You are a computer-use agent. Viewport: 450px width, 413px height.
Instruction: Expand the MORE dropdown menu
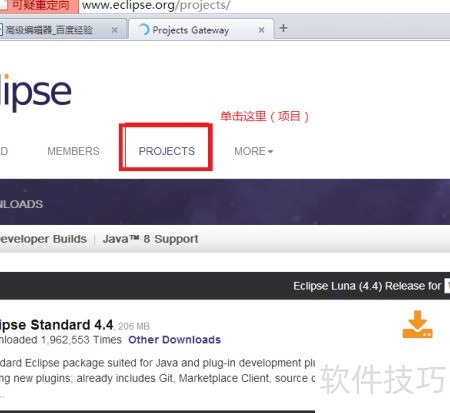pos(254,151)
